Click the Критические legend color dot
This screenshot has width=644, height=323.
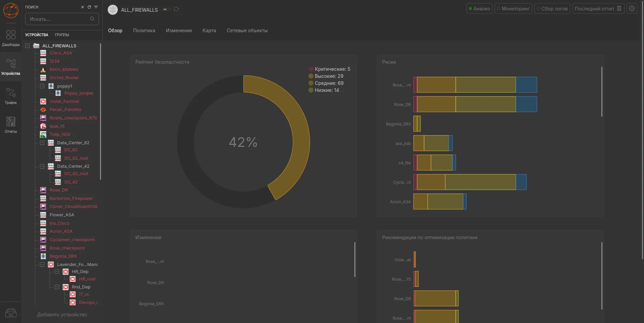[311, 69]
